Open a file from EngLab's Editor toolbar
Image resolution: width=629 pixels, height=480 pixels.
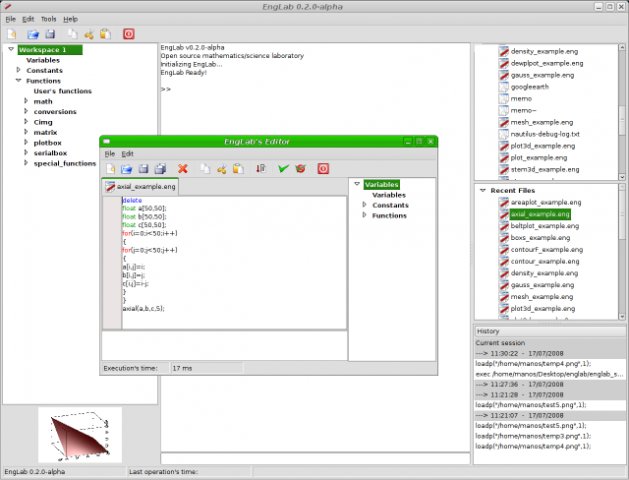tap(127, 169)
